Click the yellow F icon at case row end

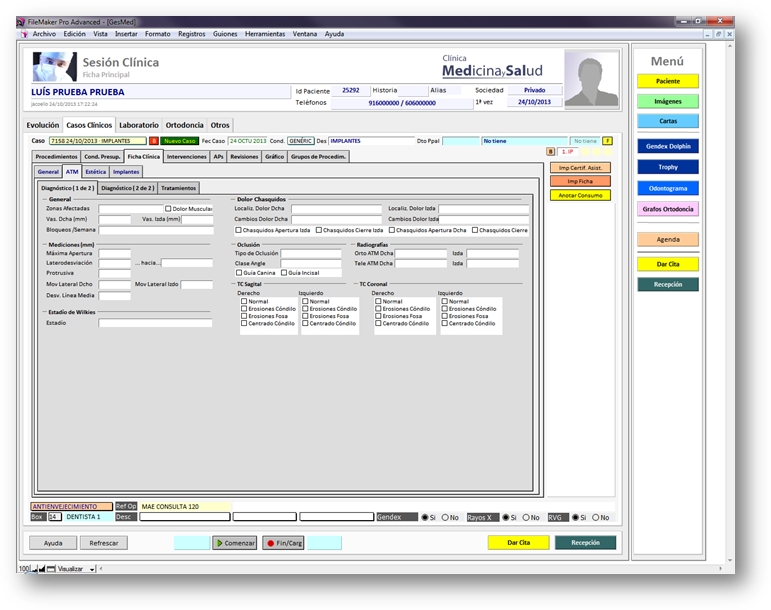tap(608, 141)
